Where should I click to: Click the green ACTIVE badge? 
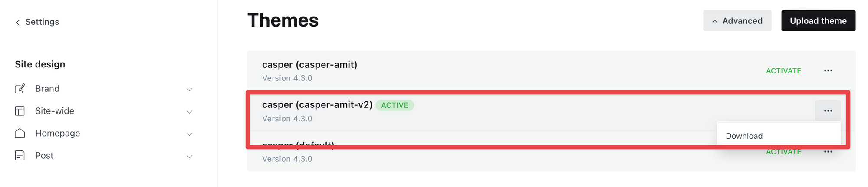pos(395,105)
